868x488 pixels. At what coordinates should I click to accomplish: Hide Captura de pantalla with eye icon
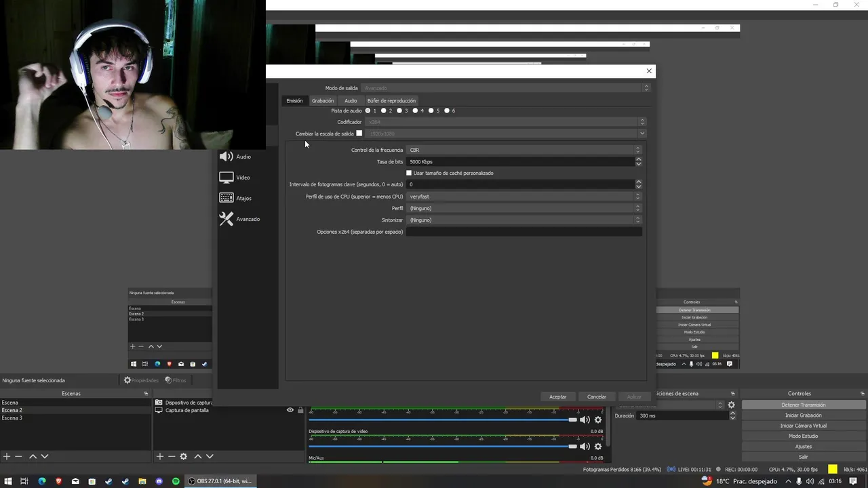(x=290, y=410)
